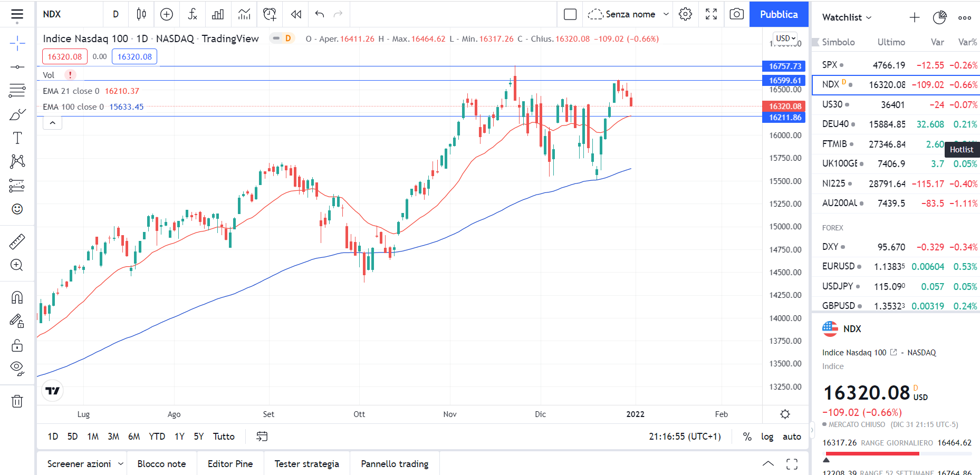The width and height of the screenshot is (980, 475).
Task: Start bar replay mode
Action: tap(296, 14)
